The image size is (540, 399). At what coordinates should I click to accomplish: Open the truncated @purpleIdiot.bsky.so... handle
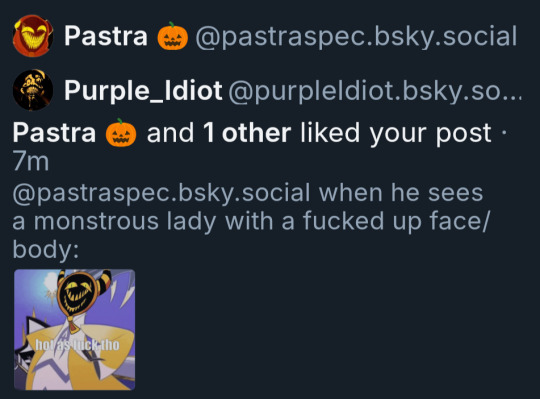[x=375, y=91]
